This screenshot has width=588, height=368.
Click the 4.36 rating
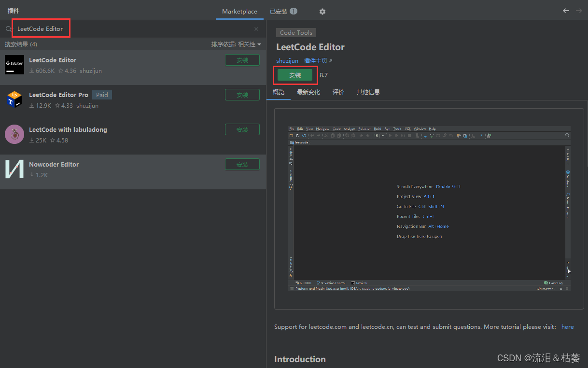(x=68, y=71)
